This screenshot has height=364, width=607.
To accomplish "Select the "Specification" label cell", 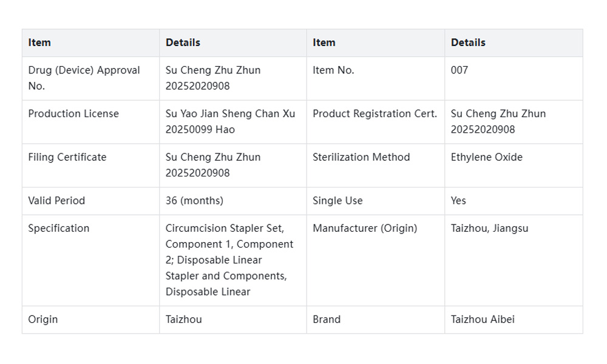I will click(59, 229).
